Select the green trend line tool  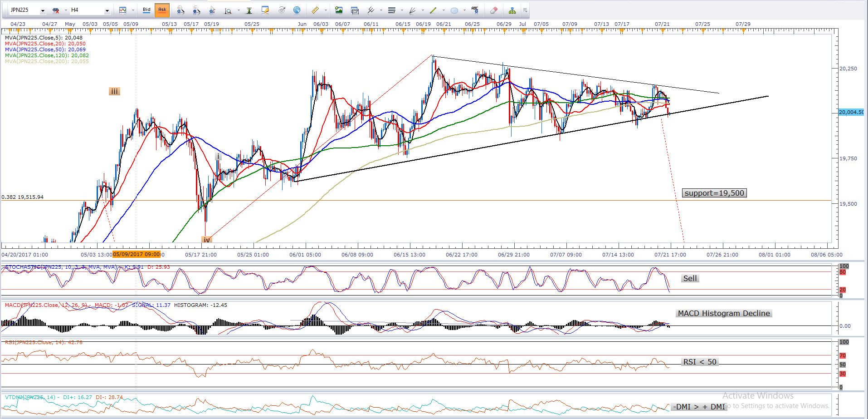click(433, 10)
